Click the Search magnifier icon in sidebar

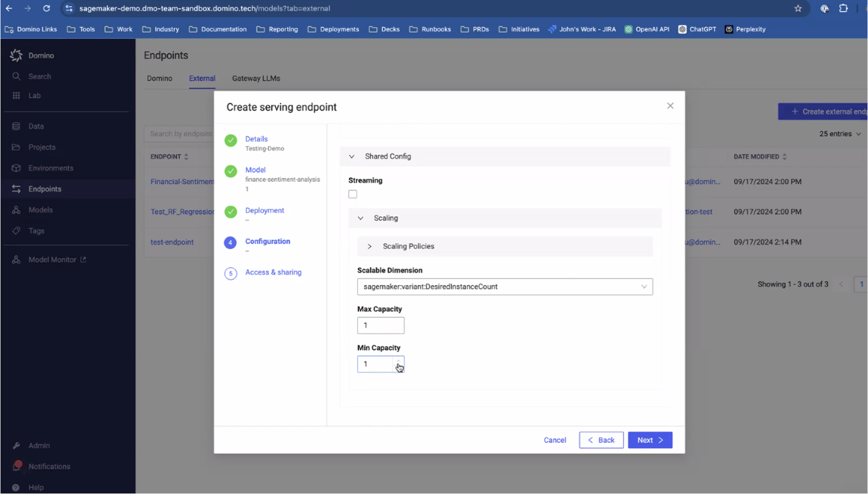pyautogui.click(x=16, y=76)
